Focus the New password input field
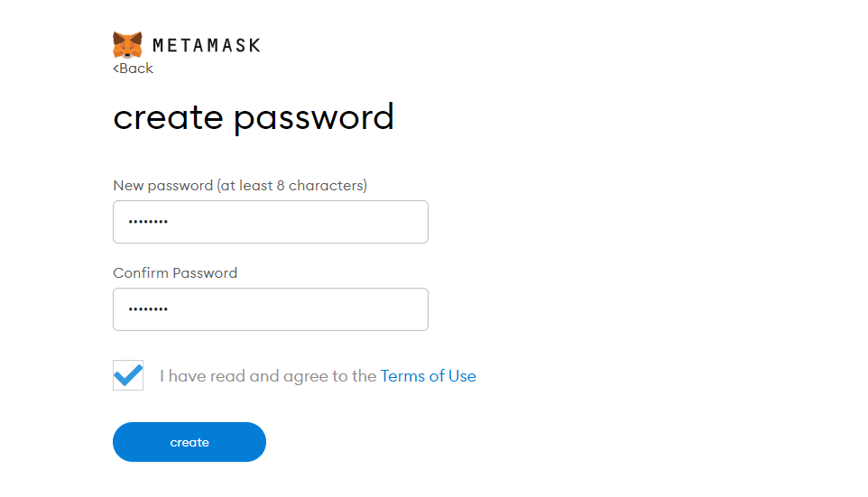This screenshot has height=497, width=868. (271, 222)
